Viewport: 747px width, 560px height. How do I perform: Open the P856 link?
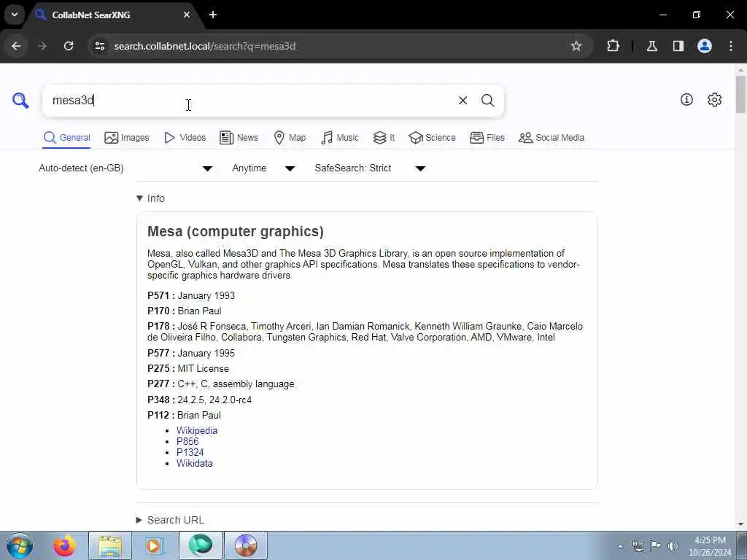pos(187,441)
